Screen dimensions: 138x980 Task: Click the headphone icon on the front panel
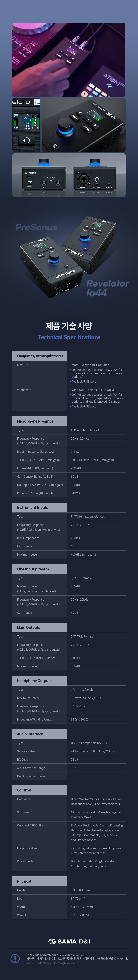(x=97, y=179)
